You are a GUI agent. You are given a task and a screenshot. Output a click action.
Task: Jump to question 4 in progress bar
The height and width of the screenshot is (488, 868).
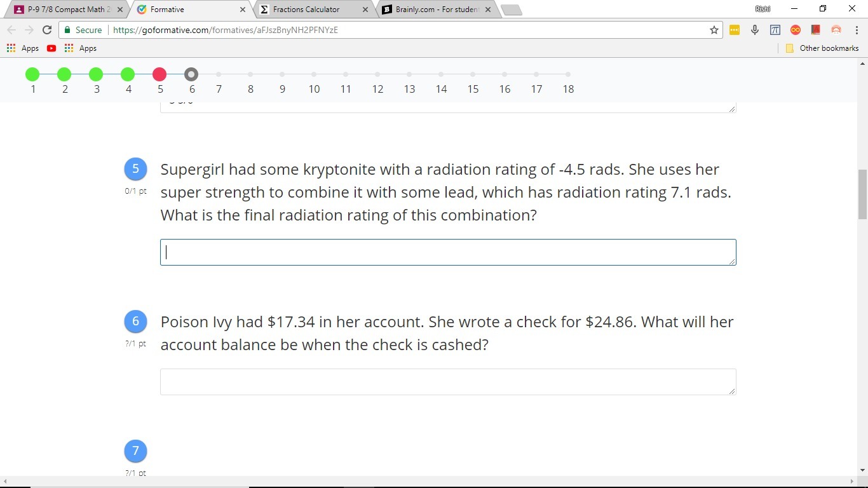128,75
